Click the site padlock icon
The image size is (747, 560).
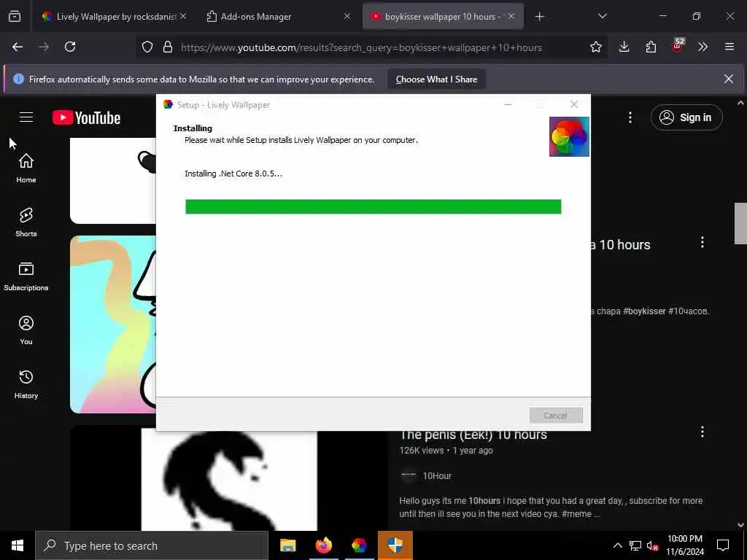coord(168,47)
